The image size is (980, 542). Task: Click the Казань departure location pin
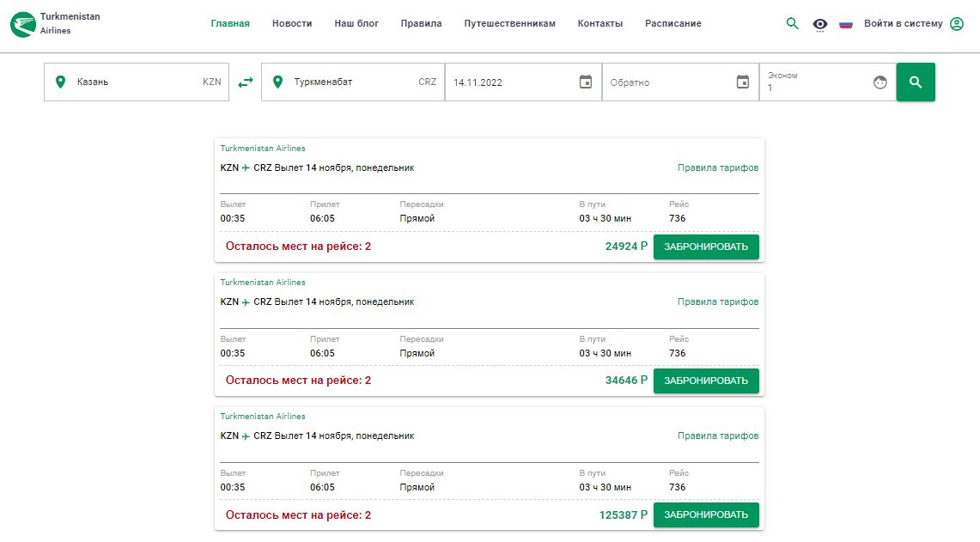(x=60, y=82)
